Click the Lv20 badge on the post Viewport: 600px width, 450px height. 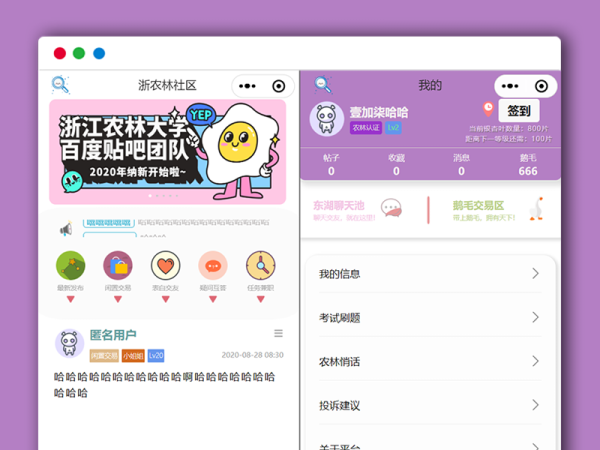(x=156, y=355)
